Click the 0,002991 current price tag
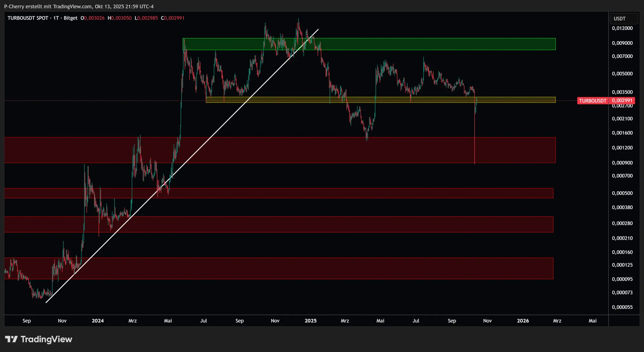The height and width of the screenshot is (352, 644). click(x=622, y=101)
